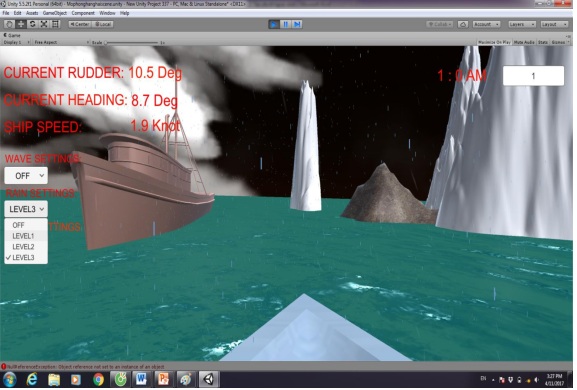
Task: Open the GameObject menu
Action: [55, 13]
